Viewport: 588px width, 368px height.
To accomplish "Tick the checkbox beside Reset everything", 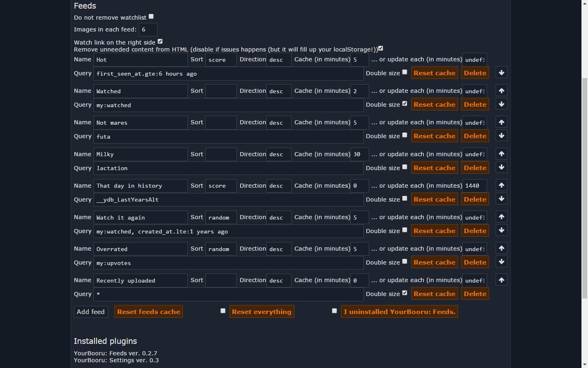I will click(x=223, y=311).
